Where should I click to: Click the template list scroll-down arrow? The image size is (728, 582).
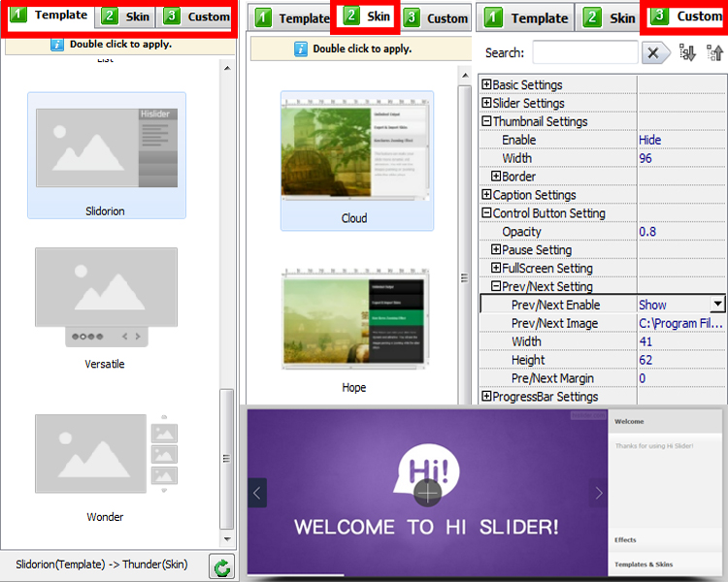(227, 539)
